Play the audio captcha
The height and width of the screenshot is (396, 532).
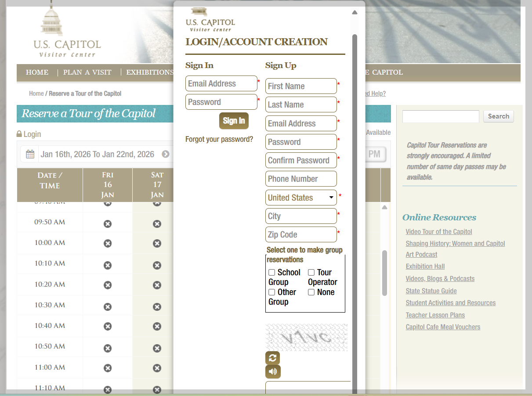pyautogui.click(x=273, y=372)
